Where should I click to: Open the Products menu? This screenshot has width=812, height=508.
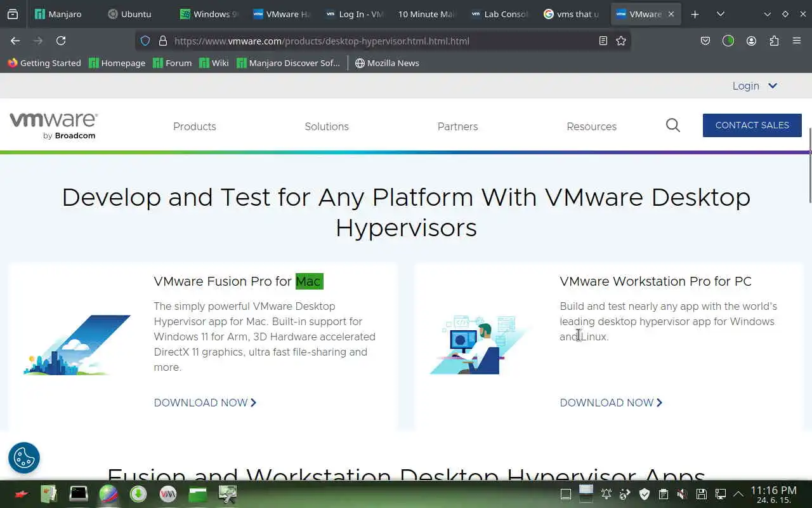[x=195, y=126]
